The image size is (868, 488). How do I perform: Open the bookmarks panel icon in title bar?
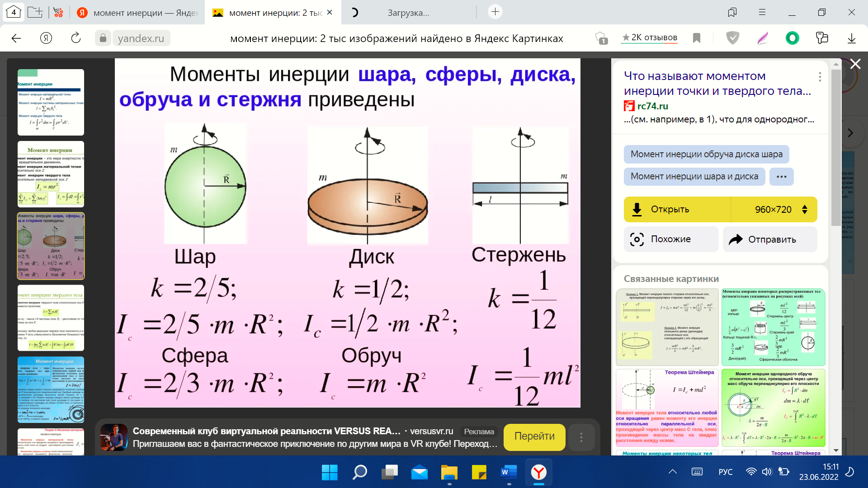(x=732, y=12)
